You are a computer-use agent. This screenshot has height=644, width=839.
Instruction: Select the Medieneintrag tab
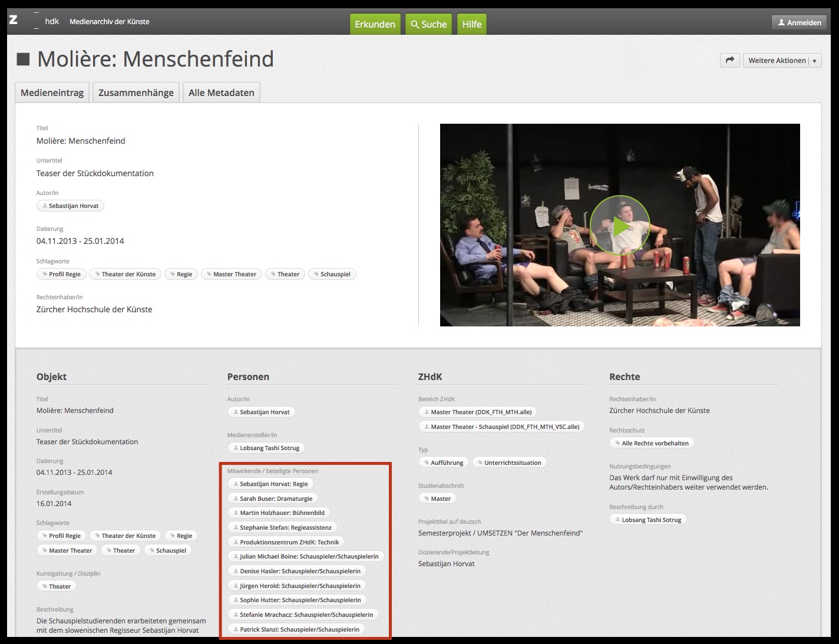coord(52,93)
